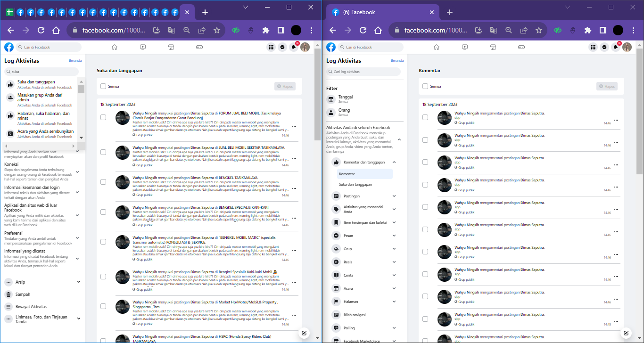Click profile avatar in right window
Image resolution: width=644 pixels, height=343 pixels.
[x=627, y=47]
